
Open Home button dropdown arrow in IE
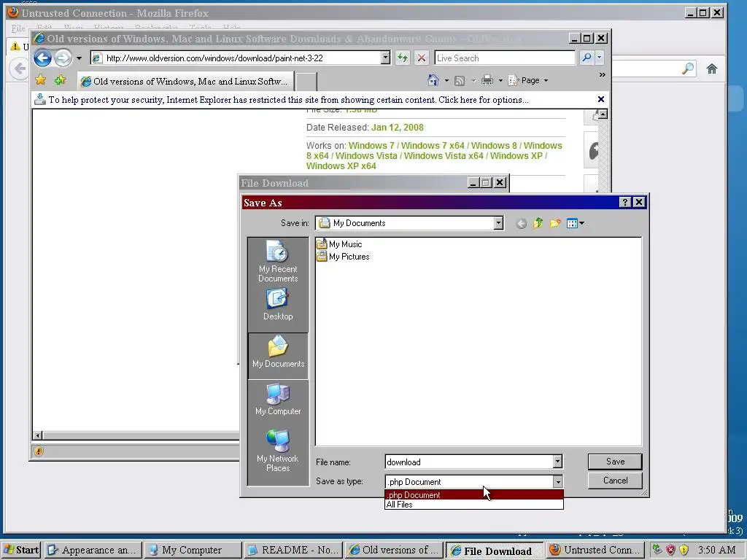tap(446, 80)
